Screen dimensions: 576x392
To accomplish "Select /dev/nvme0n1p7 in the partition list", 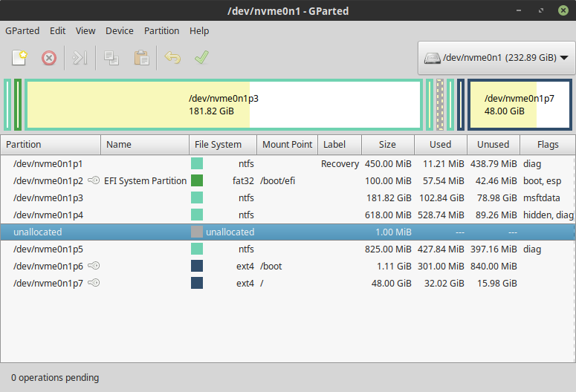I will pos(288,284).
